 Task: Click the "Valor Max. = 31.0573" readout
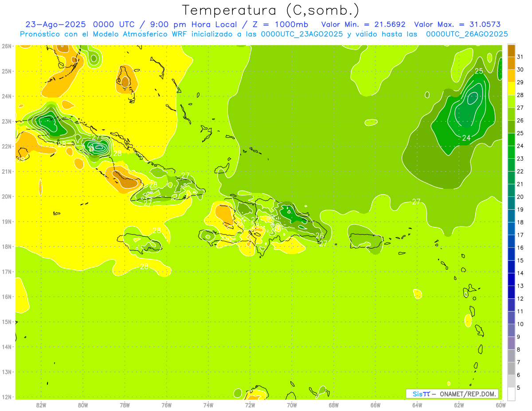point(458,24)
